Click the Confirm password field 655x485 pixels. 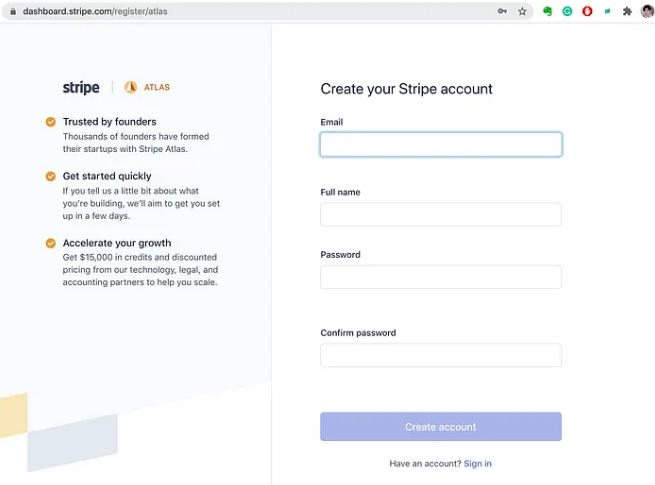tap(440, 355)
